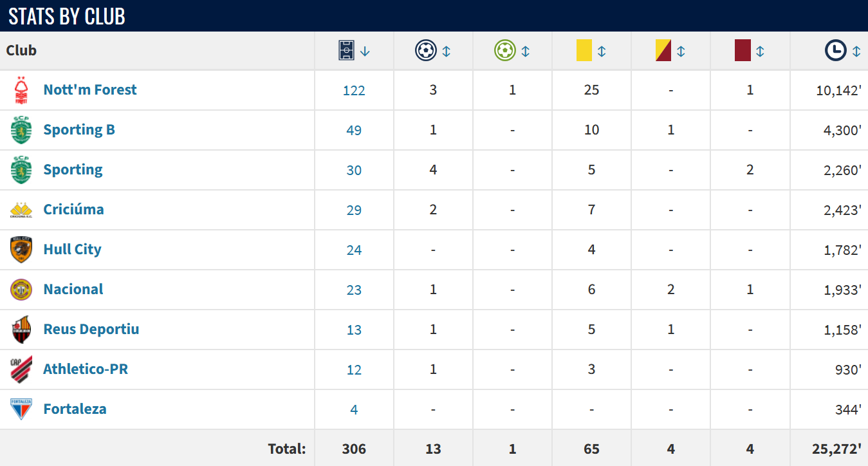Click the Nott'm Forest club crest
This screenshot has width=868, height=466.
pos(21,90)
